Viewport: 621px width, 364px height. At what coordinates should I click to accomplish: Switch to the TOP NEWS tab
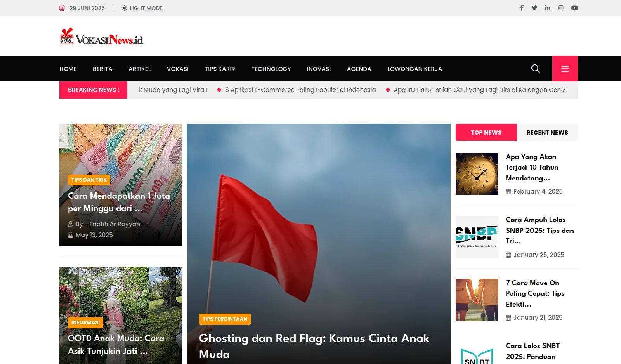pyautogui.click(x=486, y=132)
